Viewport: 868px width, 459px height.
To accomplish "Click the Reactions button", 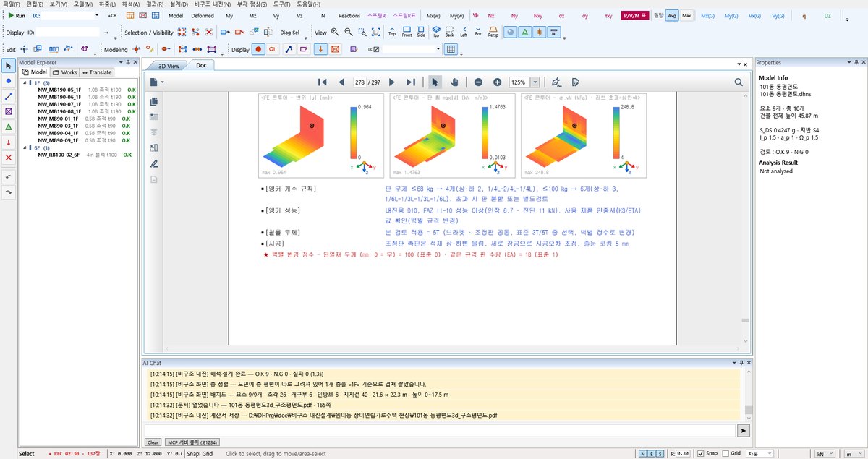I will [x=349, y=14].
